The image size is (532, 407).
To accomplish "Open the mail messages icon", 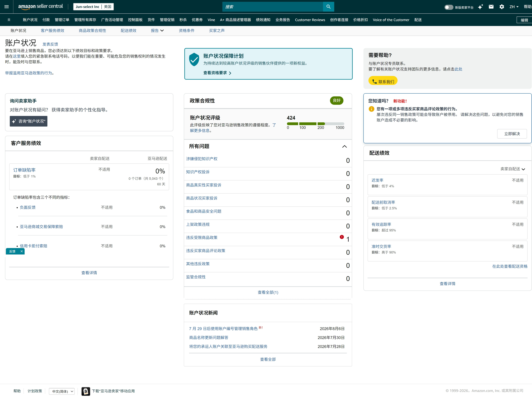I will point(491,7).
